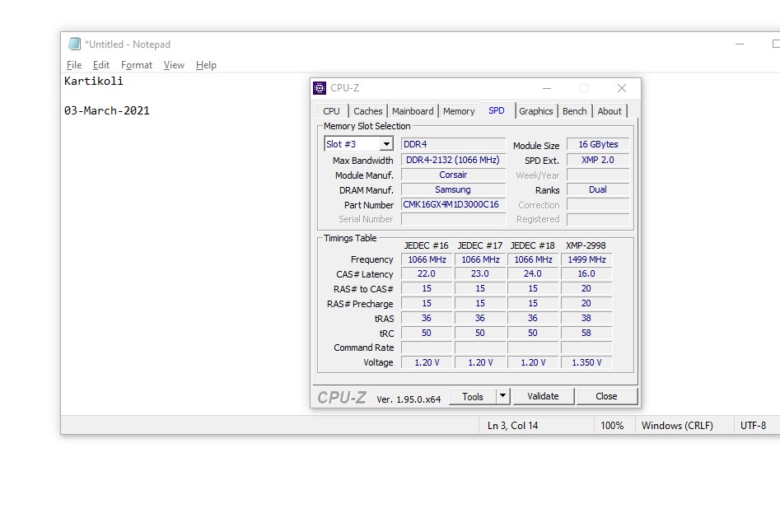
Task: Switch to the CPU tab
Action: [x=331, y=111]
